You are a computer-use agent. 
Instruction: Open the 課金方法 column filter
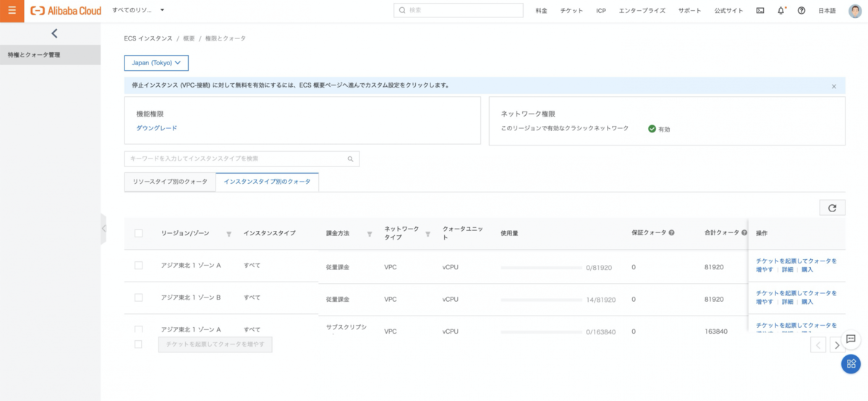[x=370, y=234]
